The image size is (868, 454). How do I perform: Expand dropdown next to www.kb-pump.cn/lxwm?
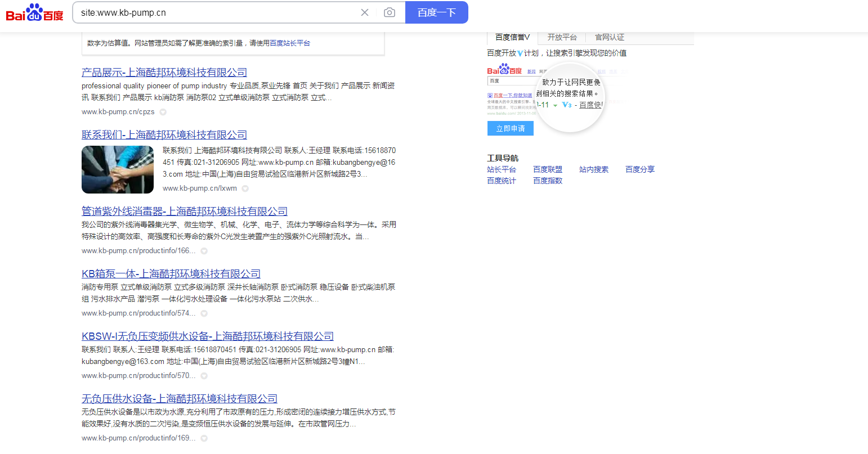click(245, 188)
